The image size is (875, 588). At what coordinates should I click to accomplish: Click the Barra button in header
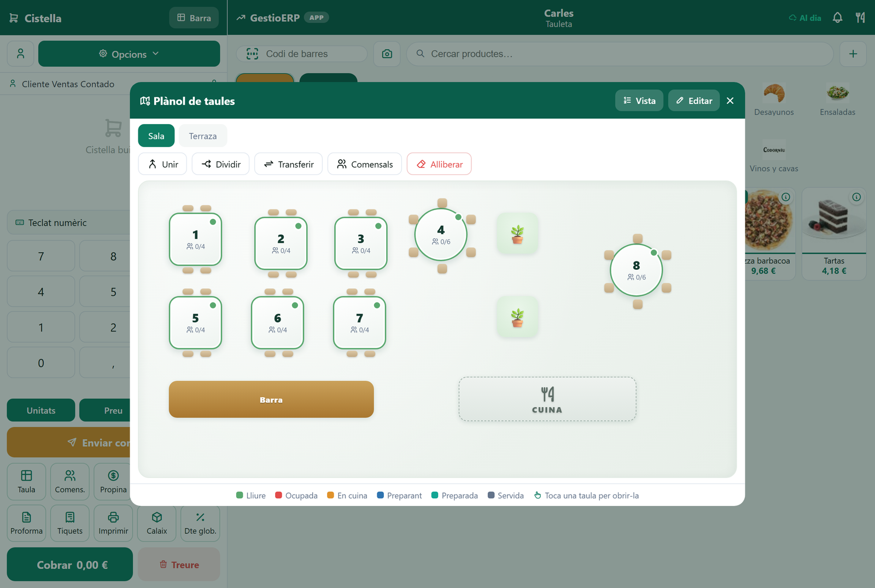click(x=194, y=18)
